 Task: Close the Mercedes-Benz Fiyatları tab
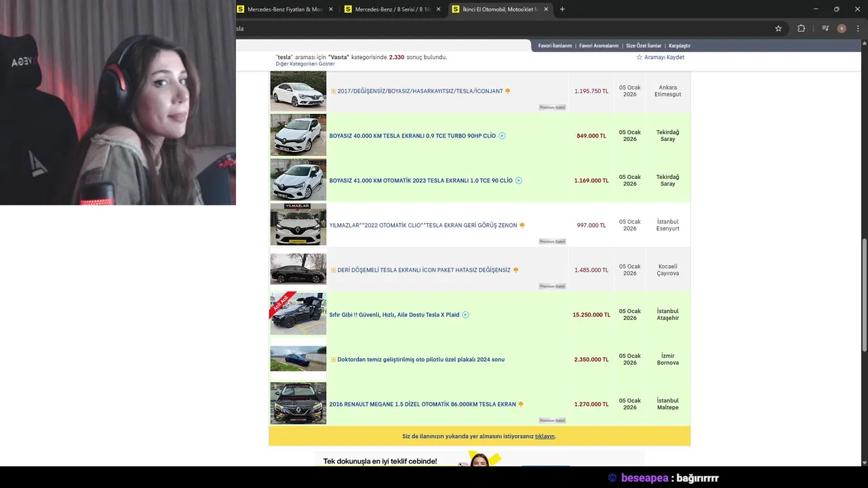(x=331, y=9)
